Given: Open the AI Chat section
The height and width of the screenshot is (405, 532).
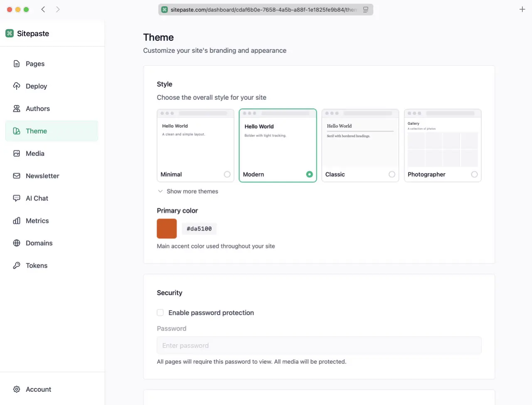Looking at the screenshot, I should (37, 198).
